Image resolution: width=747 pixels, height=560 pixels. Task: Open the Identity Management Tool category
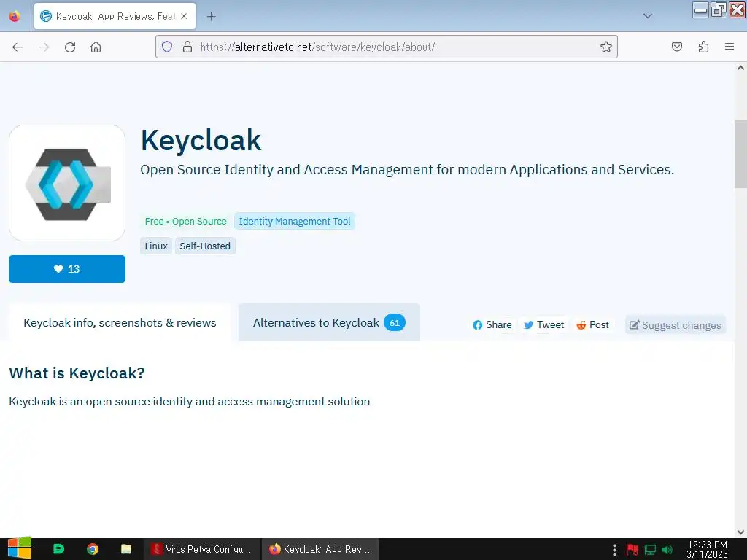coord(295,222)
